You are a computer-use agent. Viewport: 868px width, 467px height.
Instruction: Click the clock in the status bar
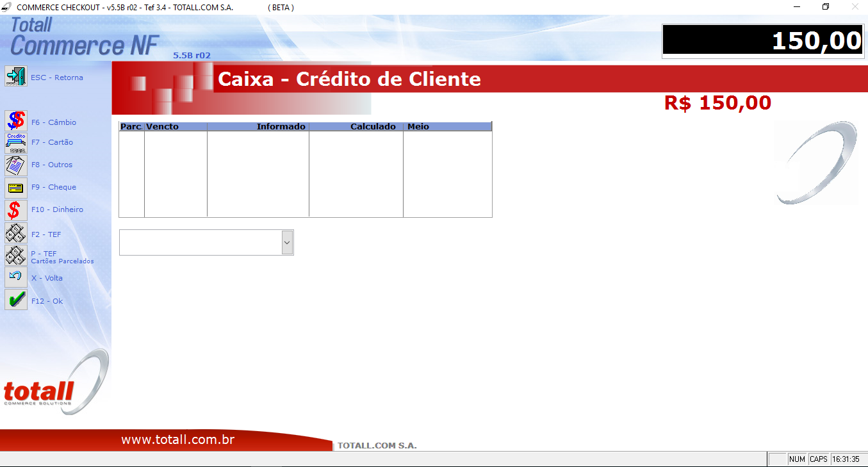[x=846, y=459]
